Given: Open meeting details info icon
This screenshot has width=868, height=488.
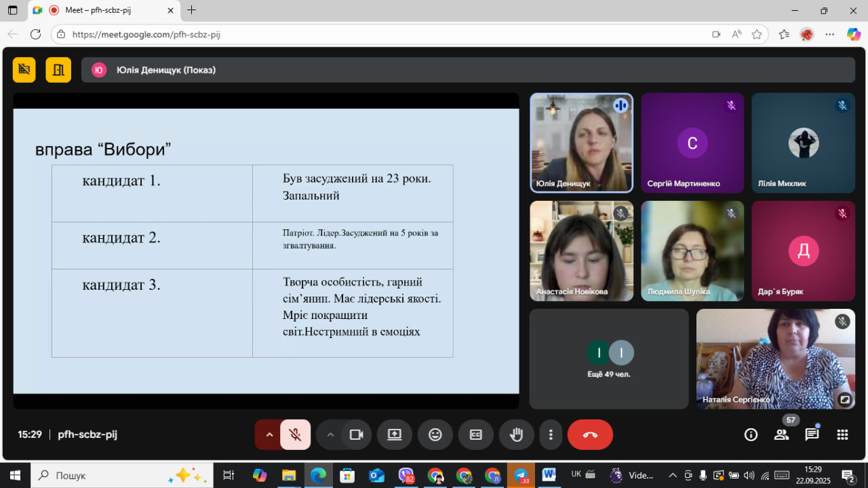Looking at the screenshot, I should point(751,435).
